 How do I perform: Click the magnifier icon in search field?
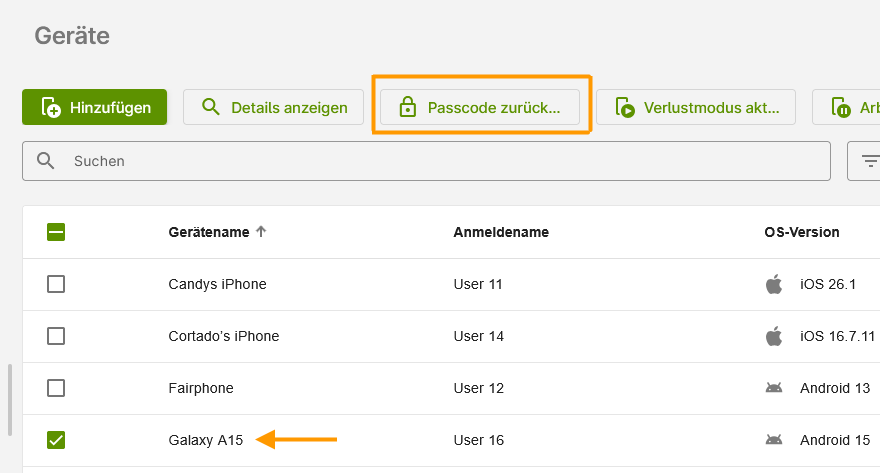(45, 161)
